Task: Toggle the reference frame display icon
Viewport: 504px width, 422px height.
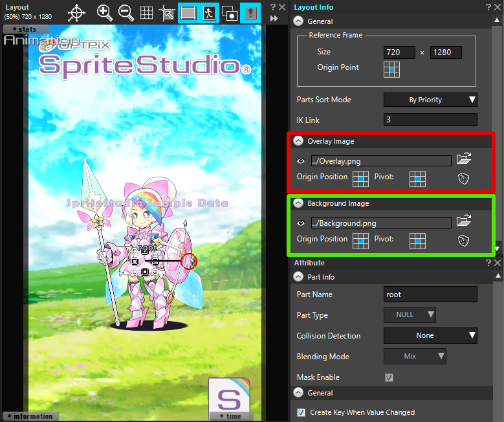Action: [188, 13]
